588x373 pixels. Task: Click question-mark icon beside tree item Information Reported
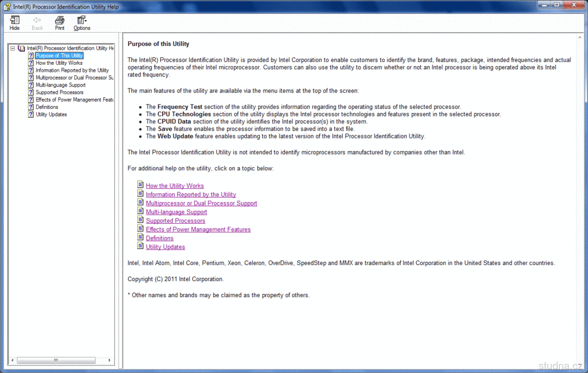tap(31, 70)
